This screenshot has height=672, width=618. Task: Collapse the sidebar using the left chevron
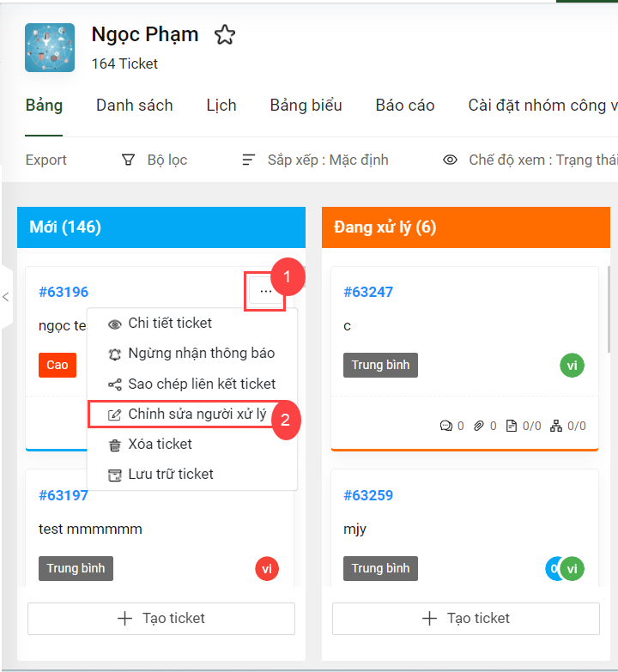click(x=5, y=297)
